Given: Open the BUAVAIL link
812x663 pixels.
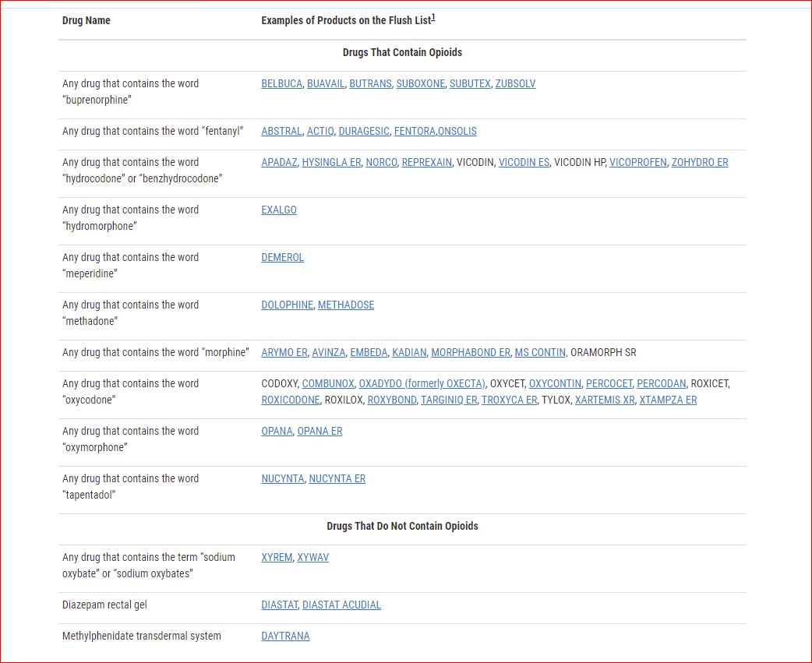Looking at the screenshot, I should coord(326,84).
